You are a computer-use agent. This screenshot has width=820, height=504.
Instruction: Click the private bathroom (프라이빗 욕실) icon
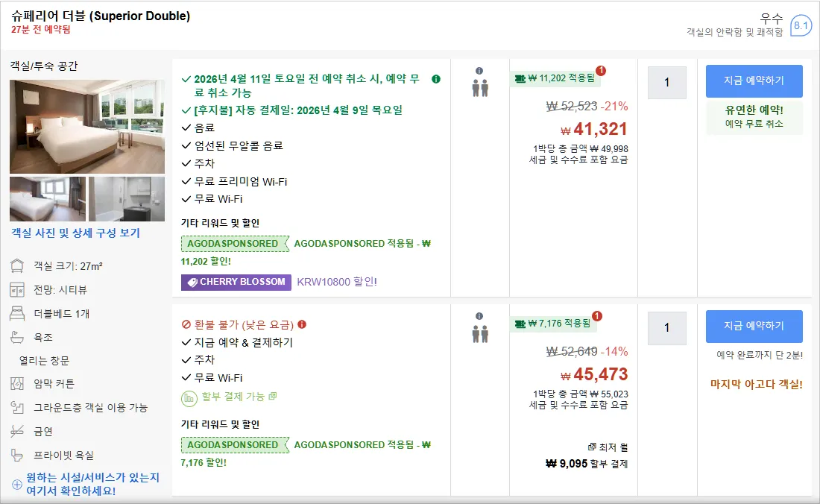(x=17, y=456)
